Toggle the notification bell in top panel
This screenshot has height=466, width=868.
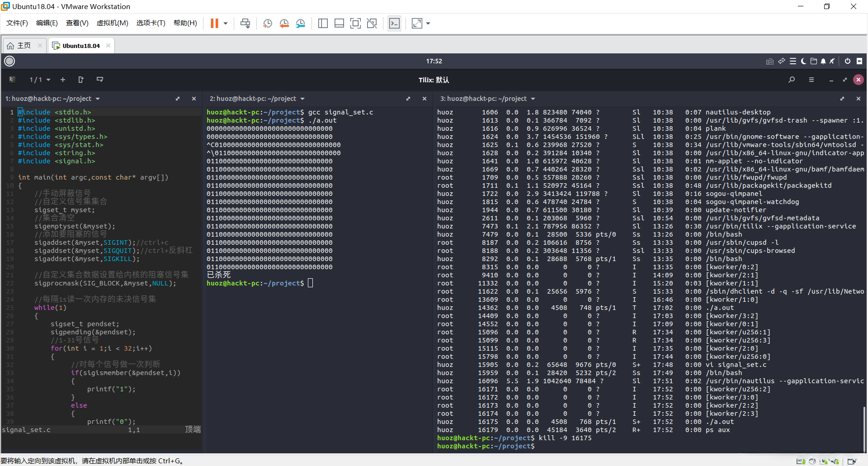(823, 61)
